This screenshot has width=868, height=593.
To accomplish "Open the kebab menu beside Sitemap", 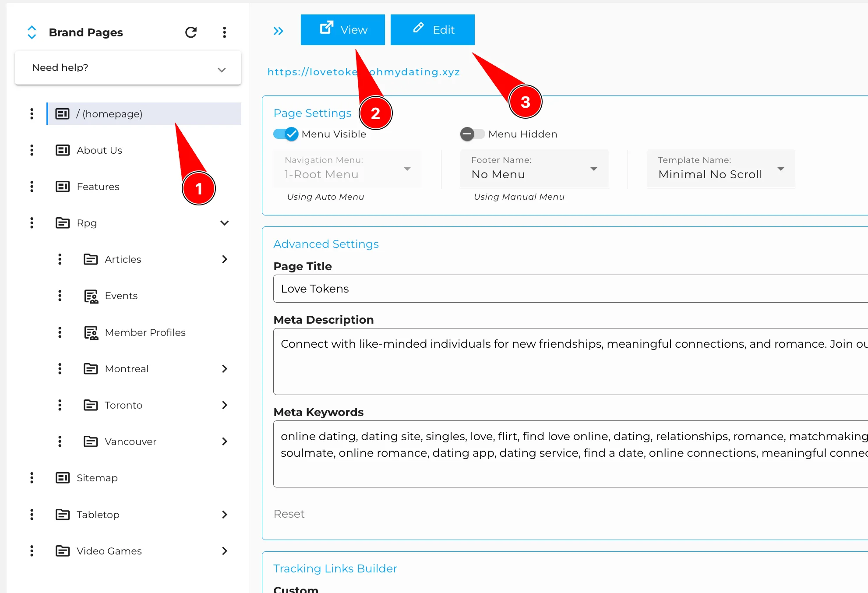I will pyautogui.click(x=32, y=478).
